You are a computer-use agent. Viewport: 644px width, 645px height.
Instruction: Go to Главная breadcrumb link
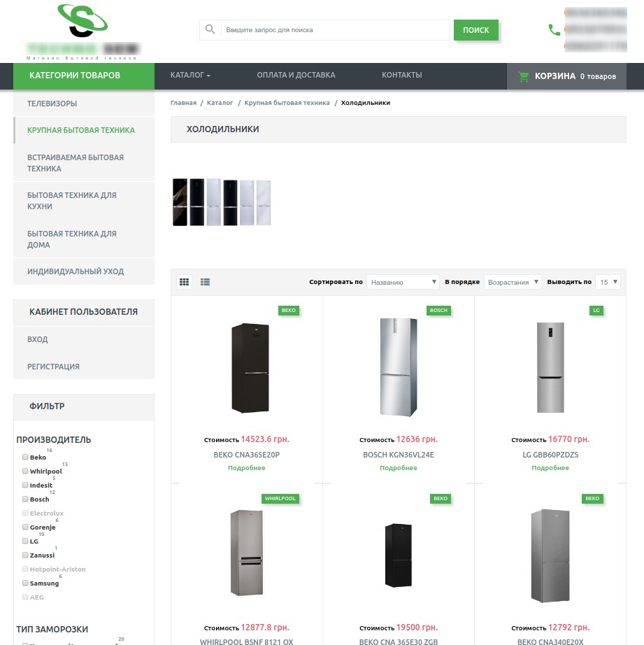coord(183,102)
